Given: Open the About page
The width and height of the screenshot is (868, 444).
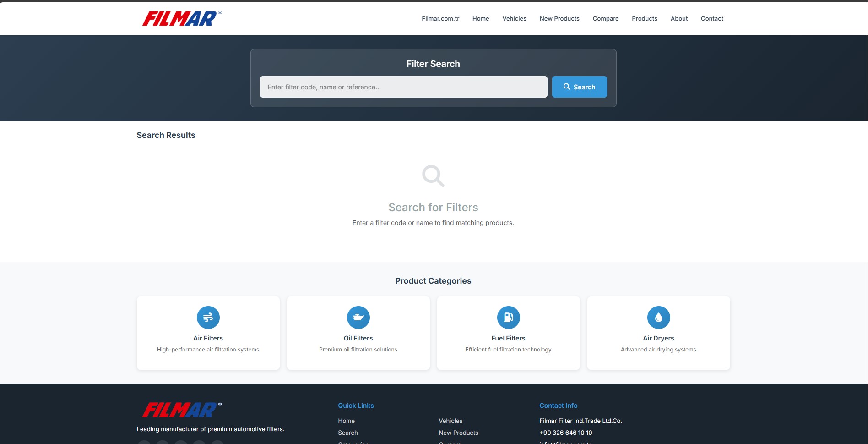Looking at the screenshot, I should tap(679, 19).
